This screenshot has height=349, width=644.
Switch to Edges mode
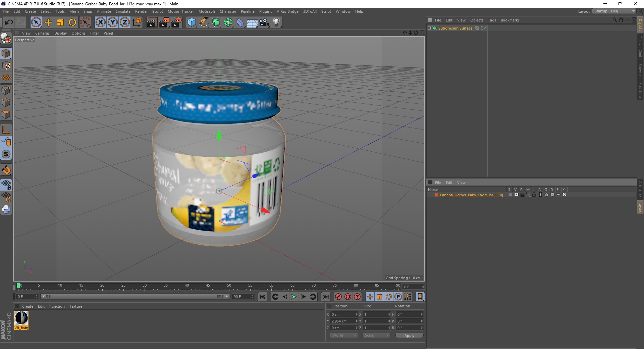pyautogui.click(x=6, y=102)
